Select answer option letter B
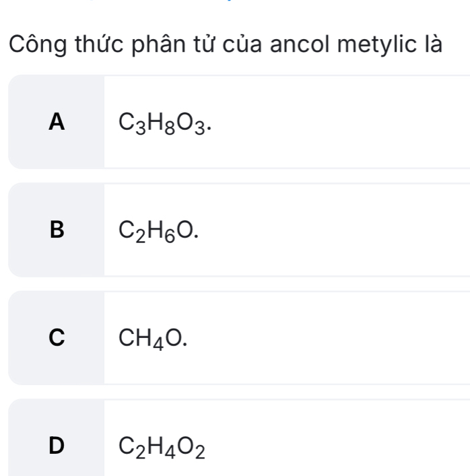Screen dimensions: 470x476 coord(58,229)
